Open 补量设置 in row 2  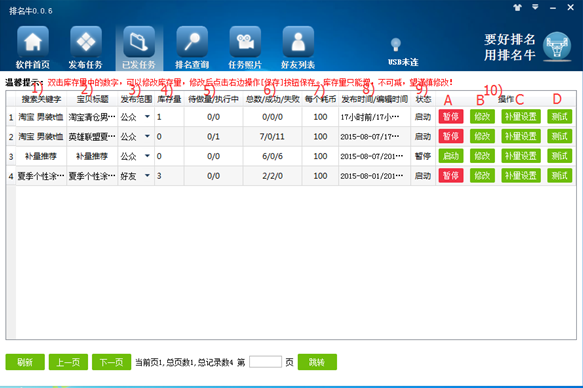(x=521, y=136)
